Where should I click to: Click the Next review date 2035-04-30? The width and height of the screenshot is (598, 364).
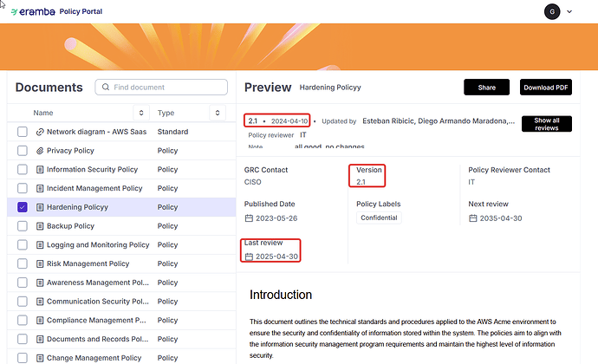[501, 218]
